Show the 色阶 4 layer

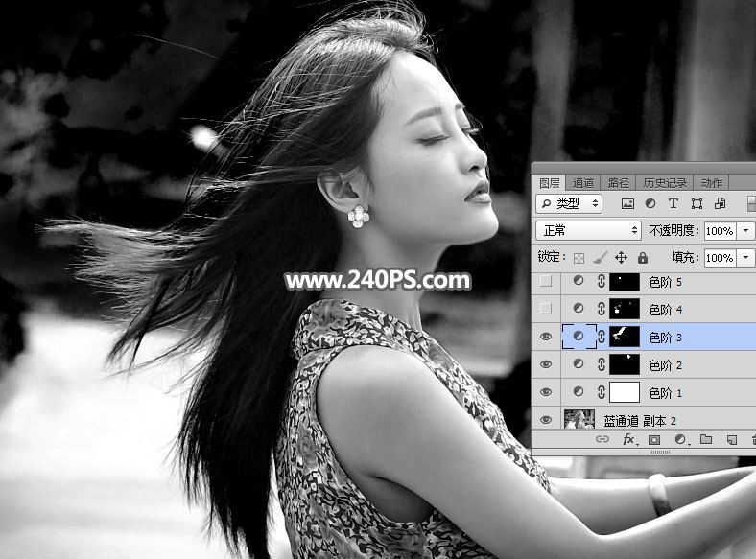point(545,309)
